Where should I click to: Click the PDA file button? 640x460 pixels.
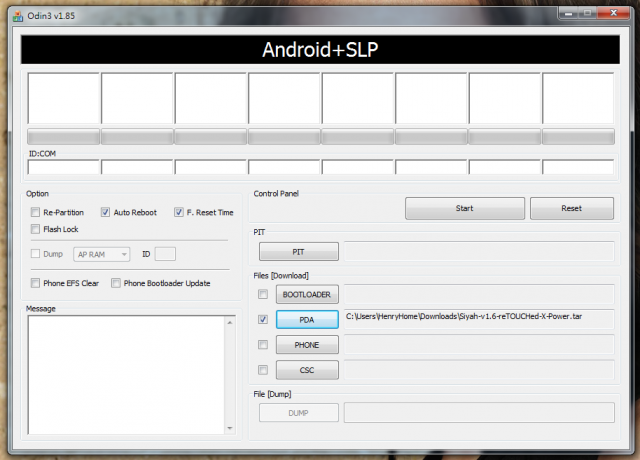(x=307, y=320)
